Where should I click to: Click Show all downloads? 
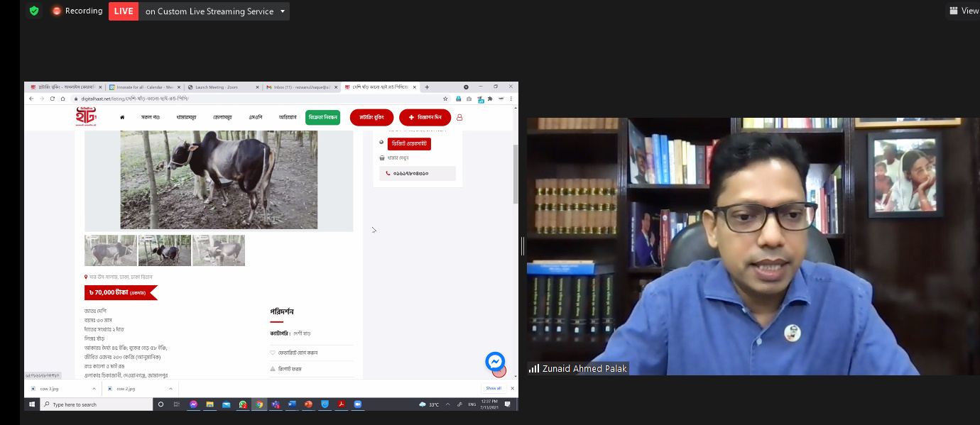click(x=494, y=389)
